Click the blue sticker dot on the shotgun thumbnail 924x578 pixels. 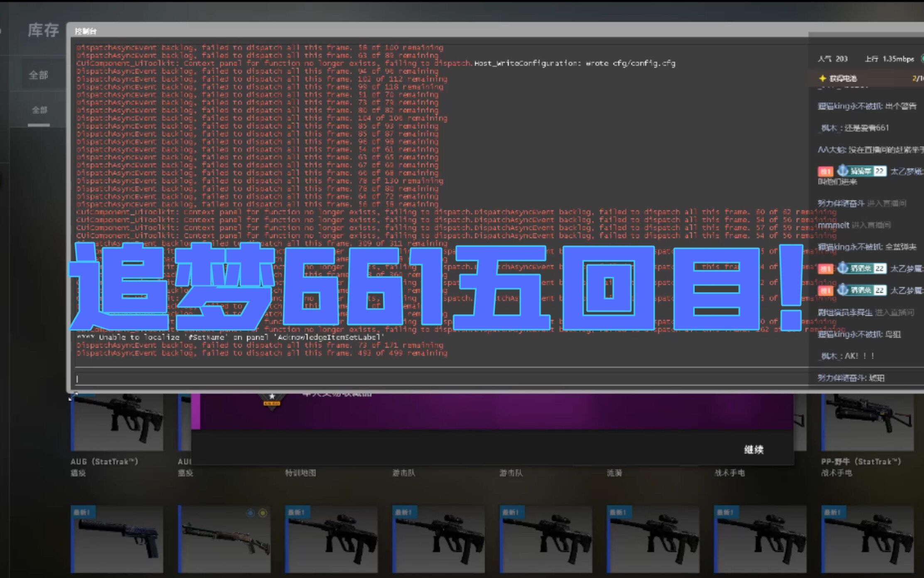coord(250,513)
